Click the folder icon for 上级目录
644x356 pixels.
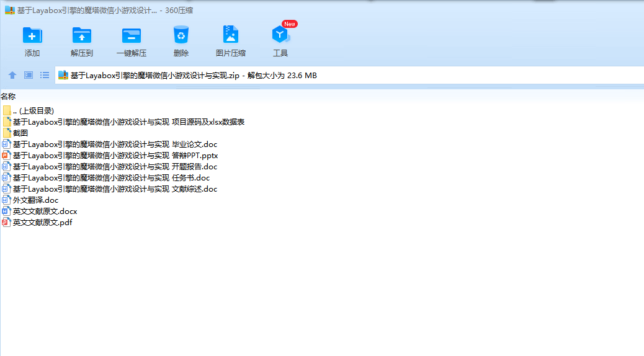coord(7,111)
